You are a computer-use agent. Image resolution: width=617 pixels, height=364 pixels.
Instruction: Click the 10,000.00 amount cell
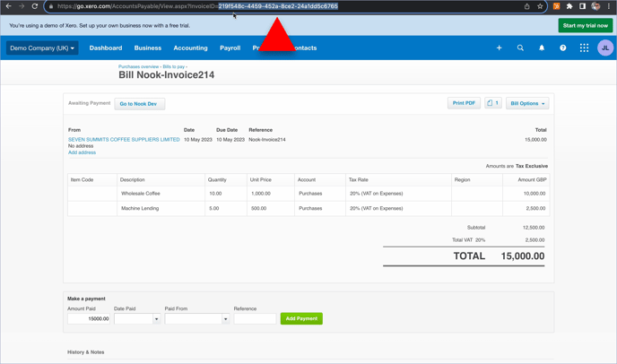526,194
